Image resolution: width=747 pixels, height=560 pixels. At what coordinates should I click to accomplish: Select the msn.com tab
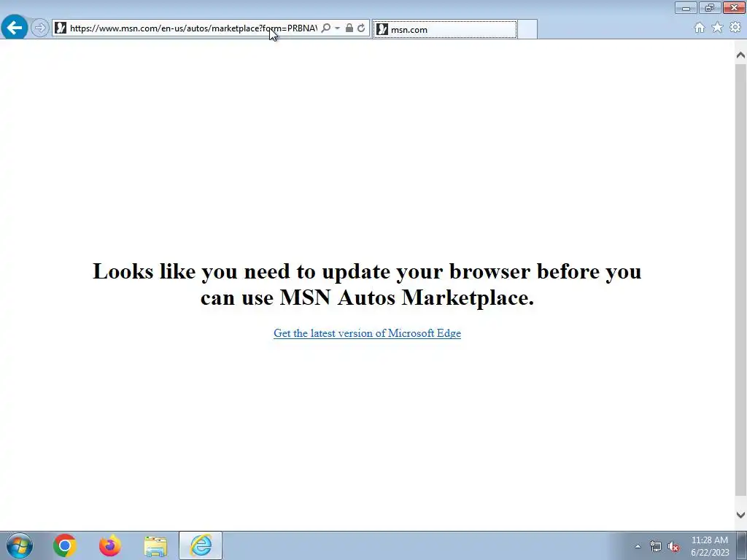(444, 29)
